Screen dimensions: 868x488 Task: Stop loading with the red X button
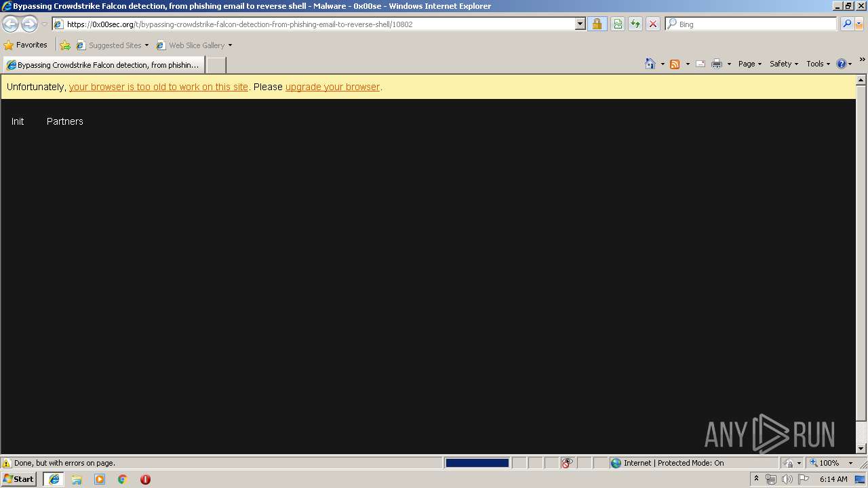[x=653, y=24]
